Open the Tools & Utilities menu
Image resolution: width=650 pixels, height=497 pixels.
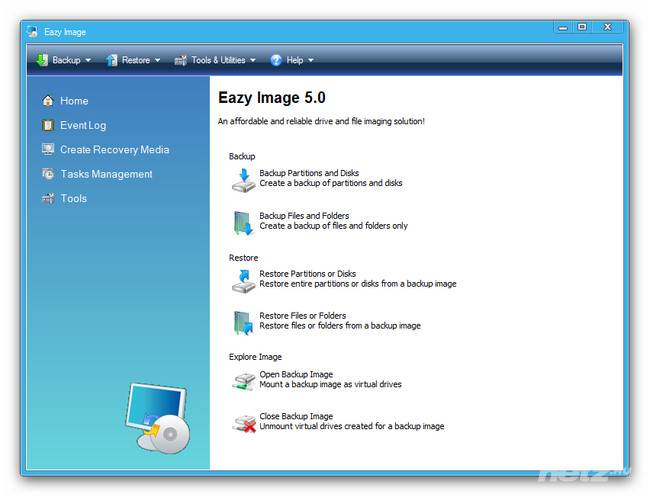tap(217, 60)
